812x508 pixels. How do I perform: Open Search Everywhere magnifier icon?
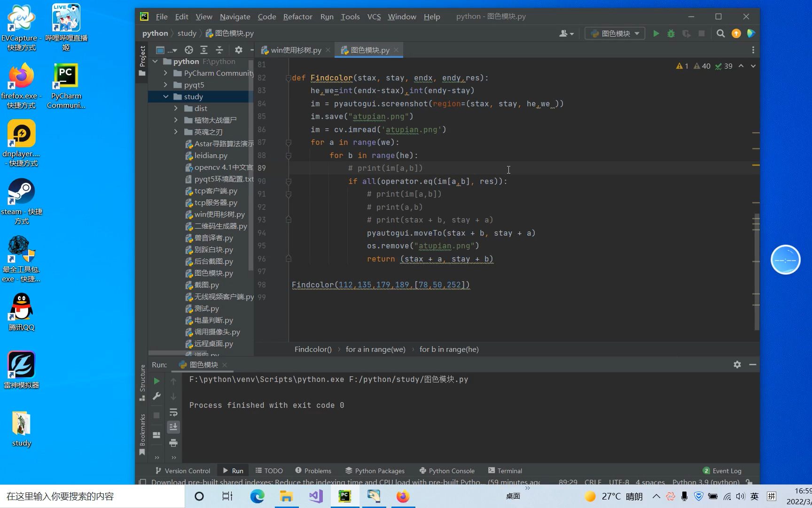click(720, 33)
